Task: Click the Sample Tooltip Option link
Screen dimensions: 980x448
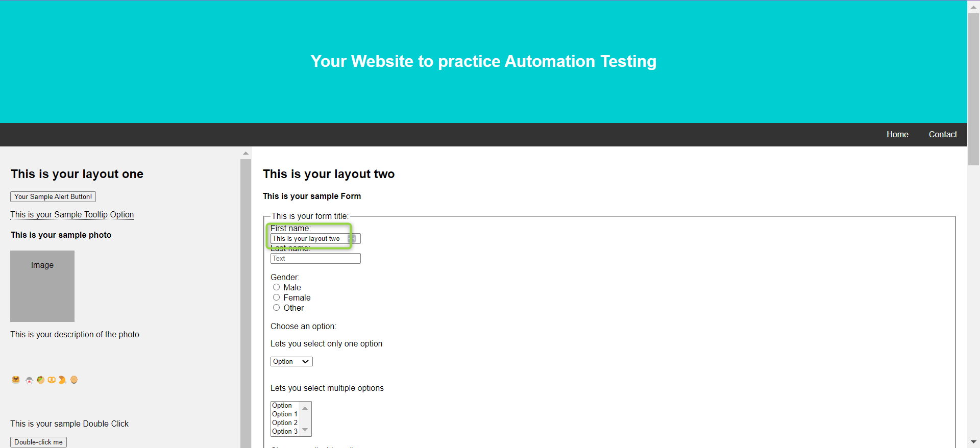Action: [72, 215]
